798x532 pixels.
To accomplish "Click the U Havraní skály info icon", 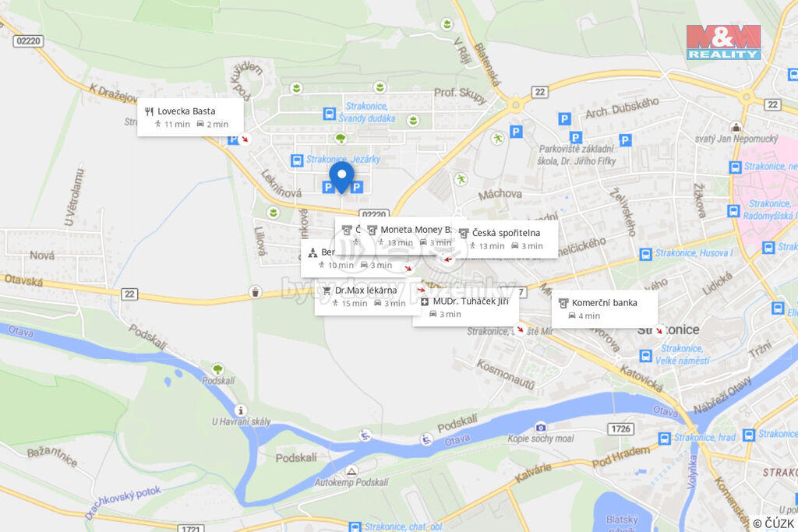I will click(241, 410).
